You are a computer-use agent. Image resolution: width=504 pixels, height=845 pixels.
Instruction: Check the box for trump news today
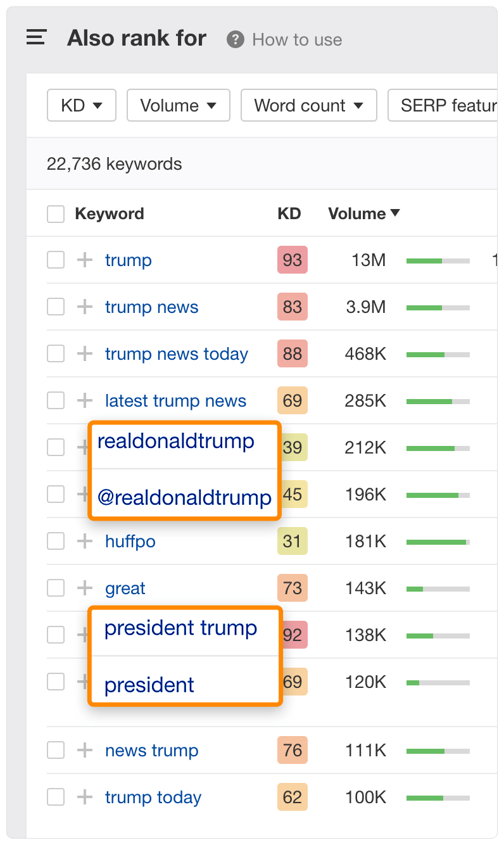click(x=56, y=353)
